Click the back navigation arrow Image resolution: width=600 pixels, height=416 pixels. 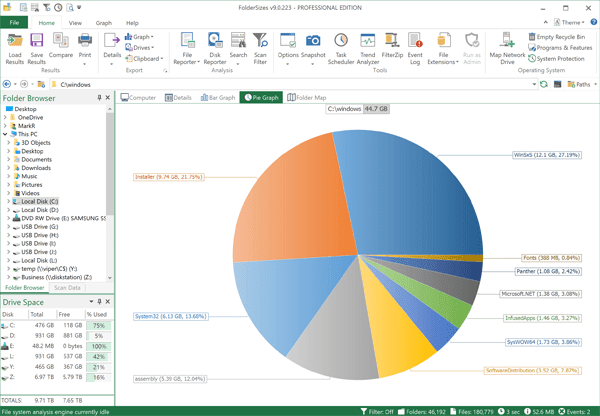point(7,84)
